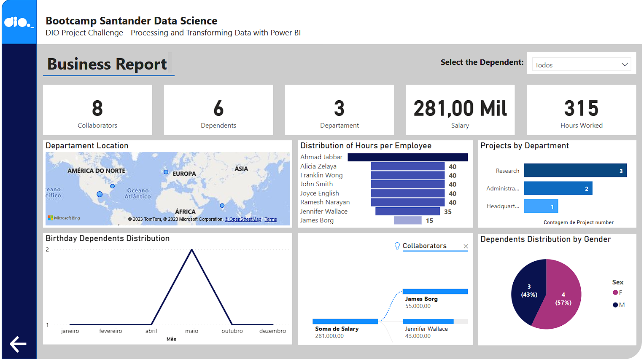The image size is (644, 359).
Task: Click the second map pin in the United States
Action: [x=112, y=186]
